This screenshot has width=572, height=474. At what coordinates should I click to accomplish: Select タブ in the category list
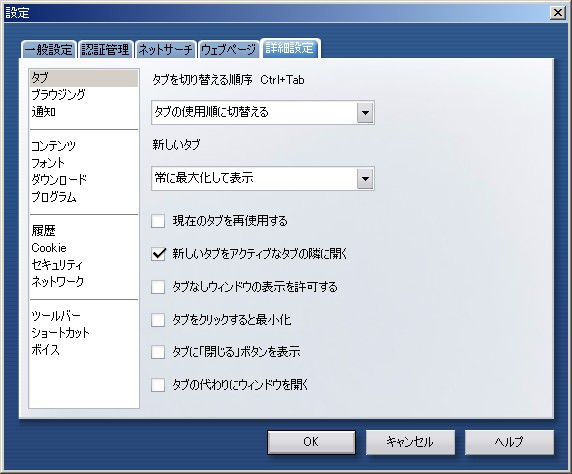[x=84, y=78]
